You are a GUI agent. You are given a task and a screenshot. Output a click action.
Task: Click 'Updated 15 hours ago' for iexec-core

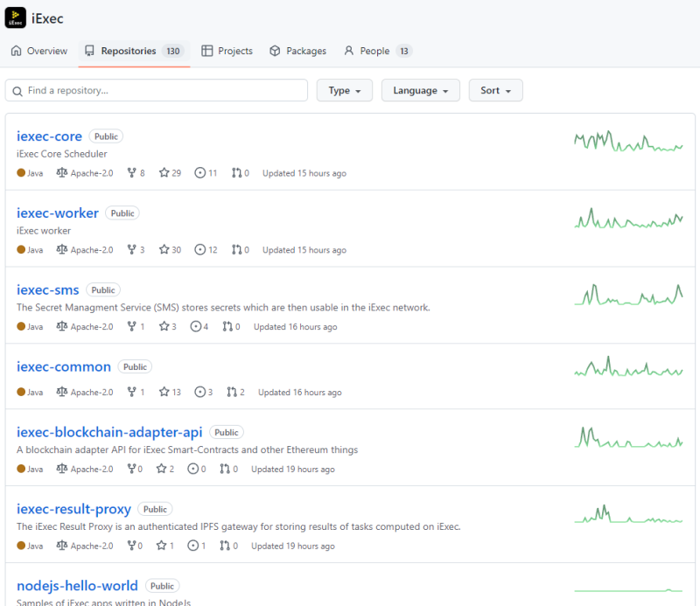(304, 173)
